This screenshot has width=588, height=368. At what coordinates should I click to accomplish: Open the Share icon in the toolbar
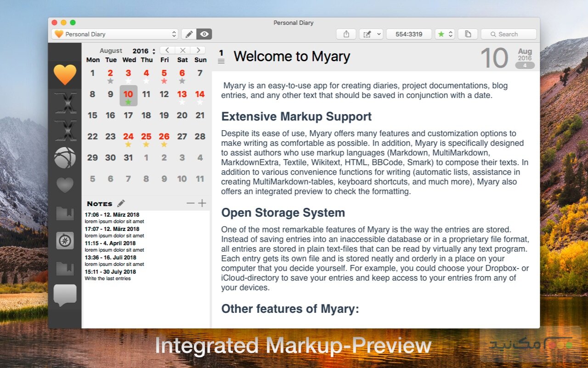(345, 34)
